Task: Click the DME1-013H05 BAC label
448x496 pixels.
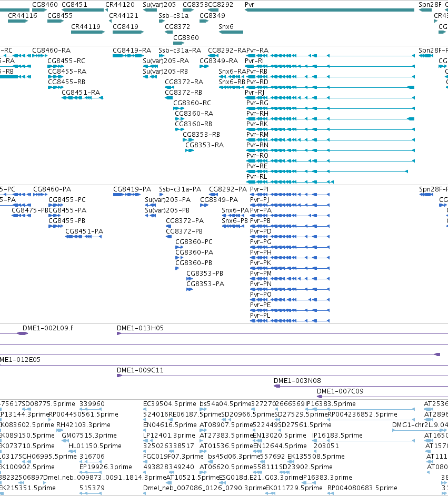Action: pos(140,328)
